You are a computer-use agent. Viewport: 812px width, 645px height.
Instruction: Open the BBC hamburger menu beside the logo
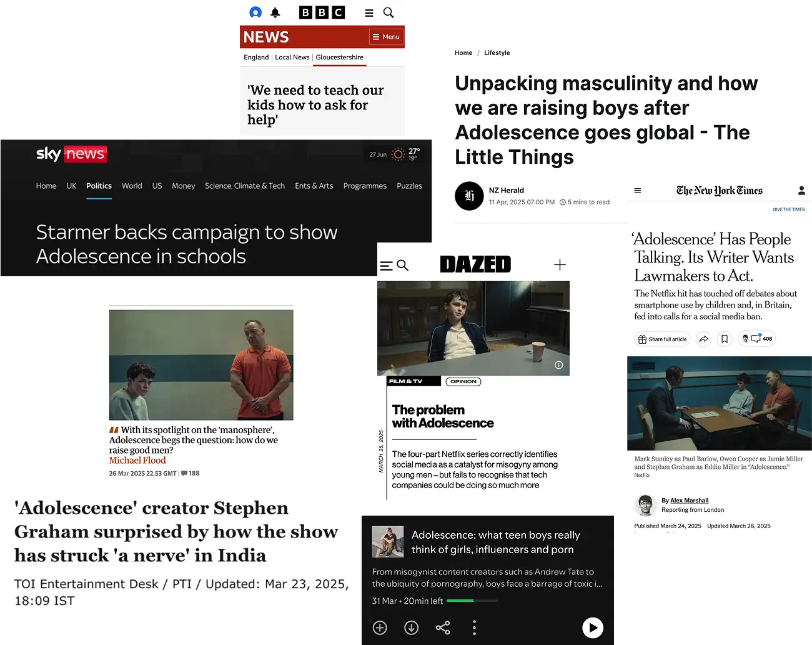click(369, 12)
